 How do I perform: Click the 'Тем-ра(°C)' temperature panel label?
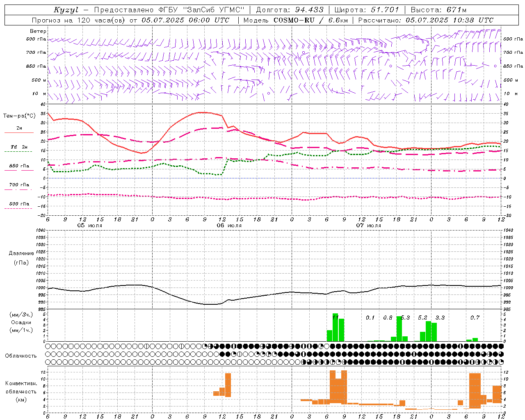[x=19, y=116]
